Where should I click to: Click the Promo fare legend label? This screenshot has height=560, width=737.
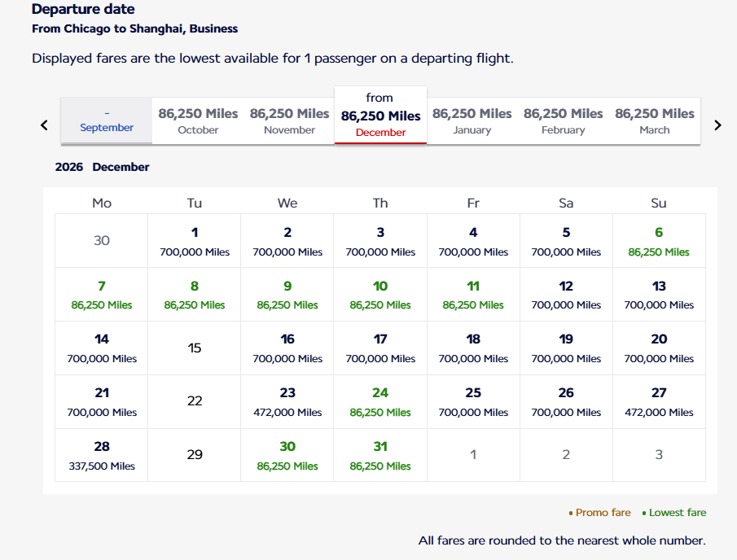pyautogui.click(x=603, y=513)
